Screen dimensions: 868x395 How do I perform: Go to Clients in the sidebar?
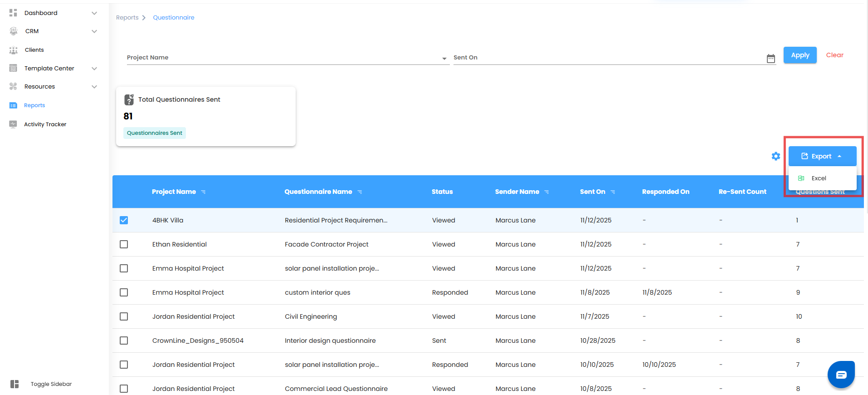[34, 50]
